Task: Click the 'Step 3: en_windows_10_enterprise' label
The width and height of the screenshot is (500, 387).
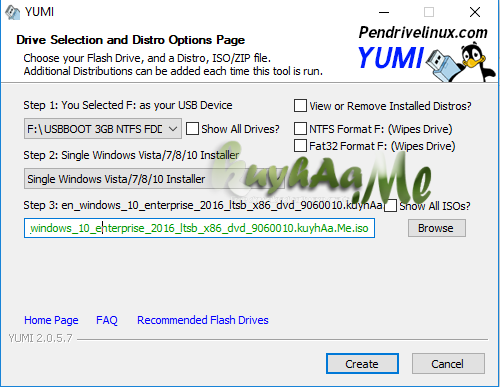Action: pyautogui.click(x=203, y=205)
